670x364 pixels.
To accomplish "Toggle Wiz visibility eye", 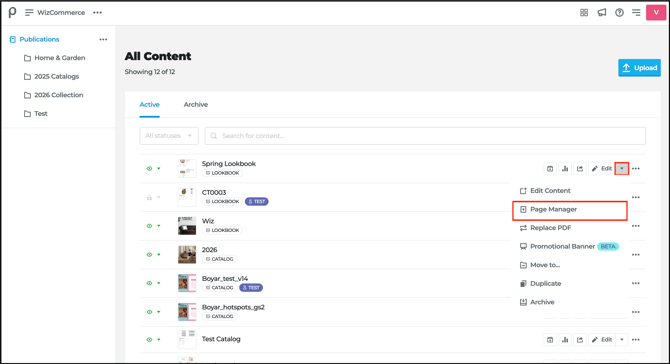I will 149,226.
